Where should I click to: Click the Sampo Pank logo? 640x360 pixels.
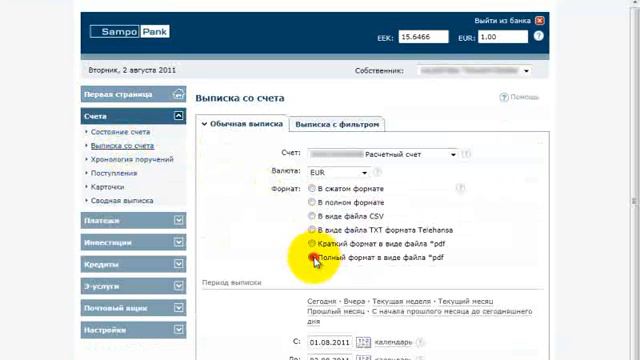130,31
